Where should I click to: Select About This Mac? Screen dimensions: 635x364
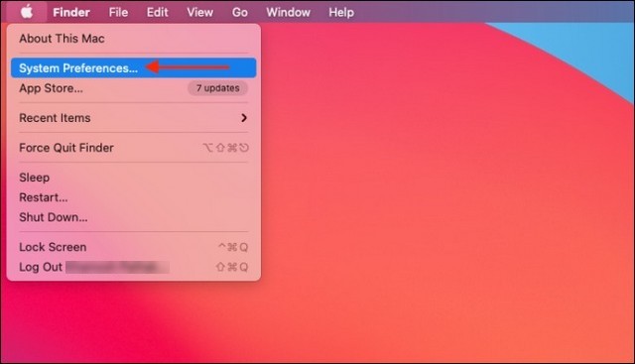coord(133,39)
